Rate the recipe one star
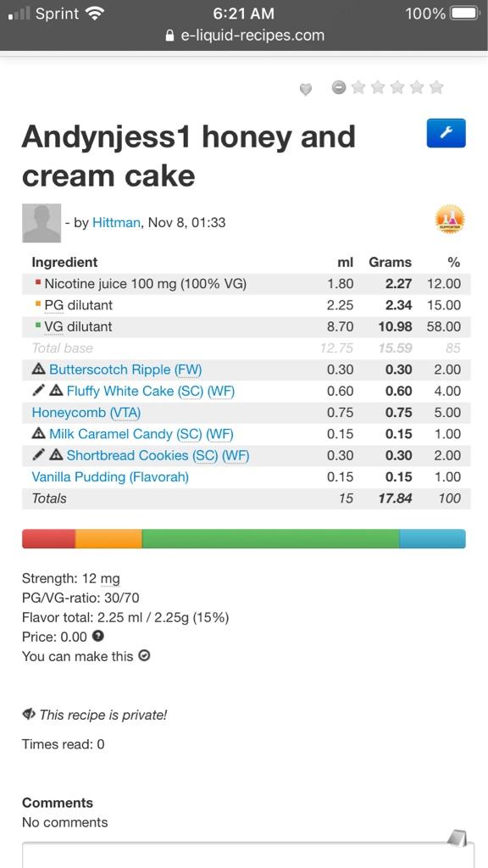Viewport: 488px width, 868px height. pyautogui.click(x=358, y=87)
